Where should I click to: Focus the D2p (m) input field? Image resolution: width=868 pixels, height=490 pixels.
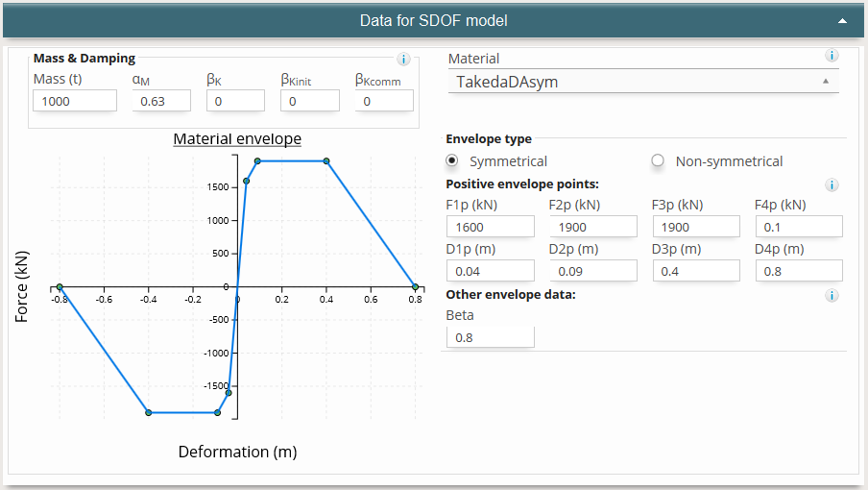pyautogui.click(x=593, y=271)
